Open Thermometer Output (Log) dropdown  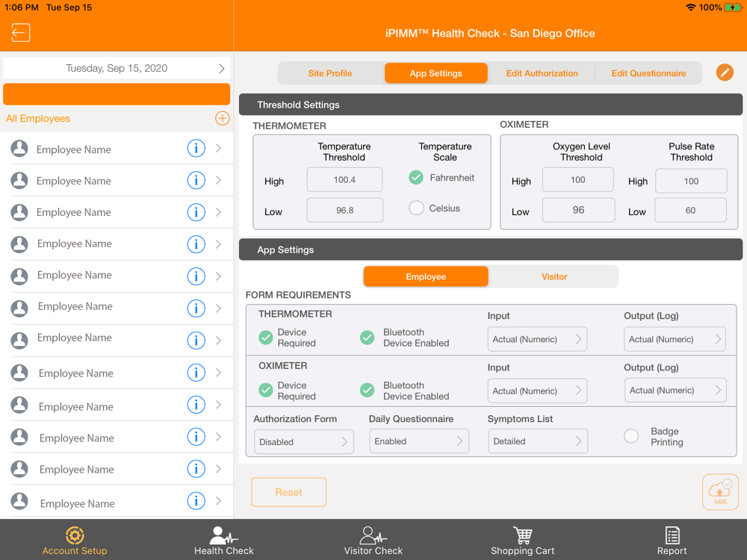point(675,339)
